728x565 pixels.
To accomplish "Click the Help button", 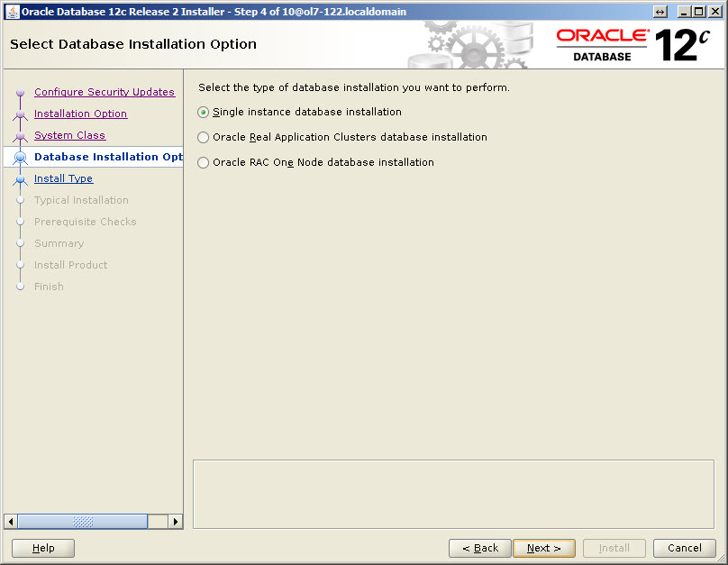I will click(43, 548).
